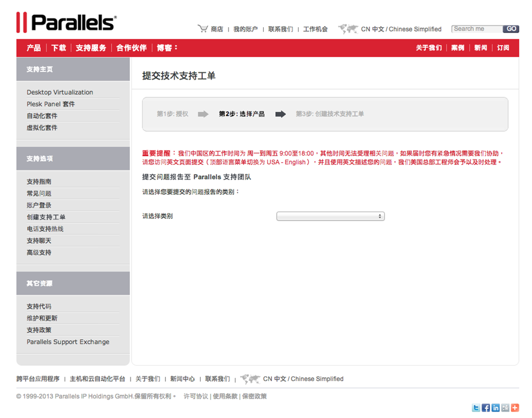Click the world map icon in footer
532x418 pixels.
250,379
